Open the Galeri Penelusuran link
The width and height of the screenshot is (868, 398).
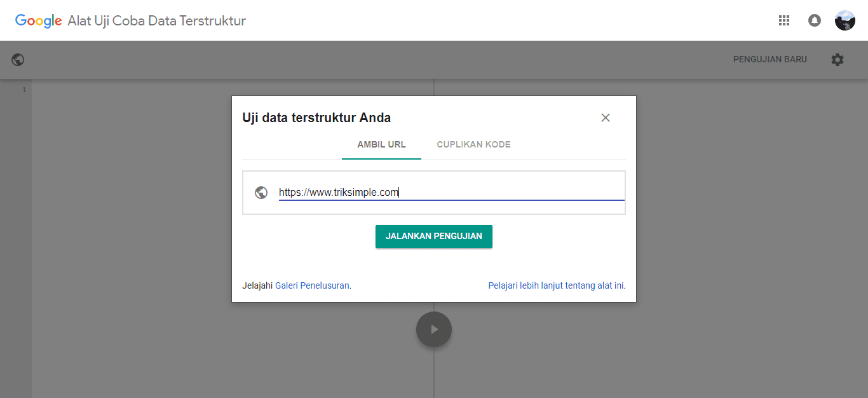click(x=312, y=285)
